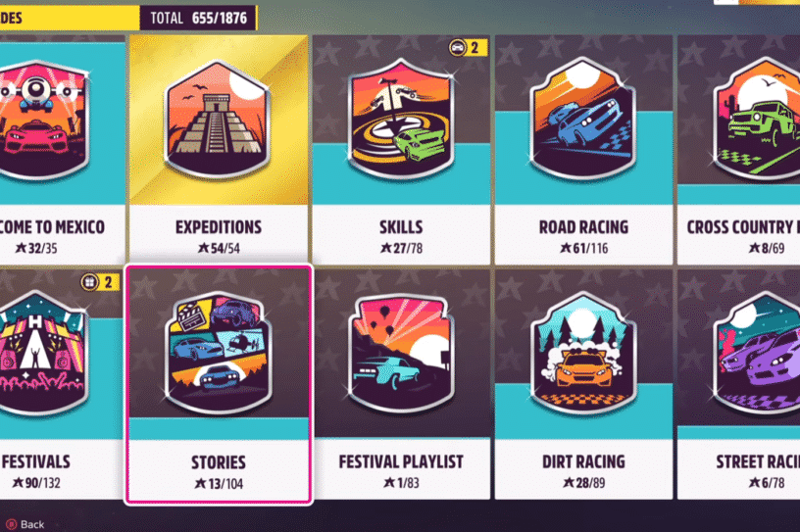Open the Skills drift badge icon

pyautogui.click(x=401, y=120)
